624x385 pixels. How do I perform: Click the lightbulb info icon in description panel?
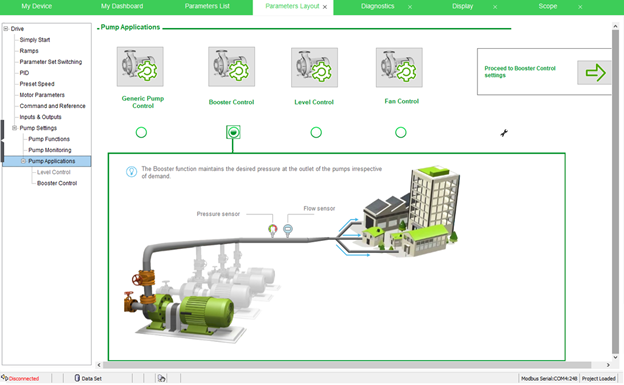pos(131,172)
